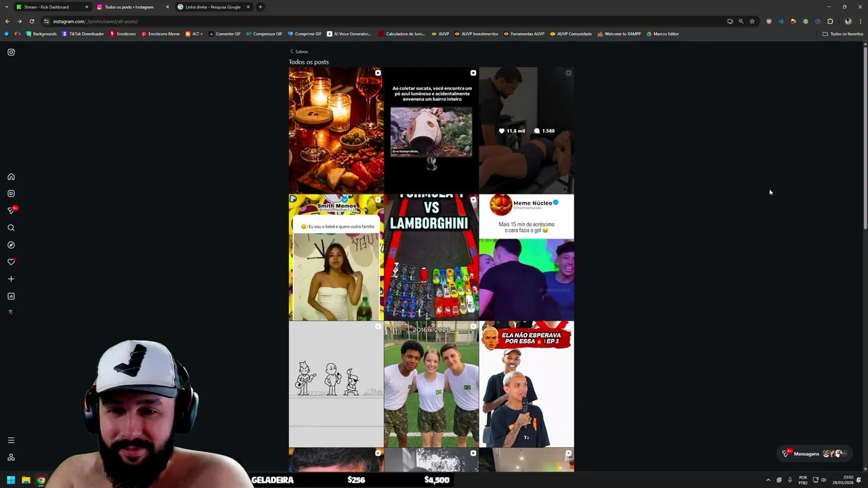868x488 pixels.
Task: Expand Todos os favoritos folder
Action: (843, 34)
